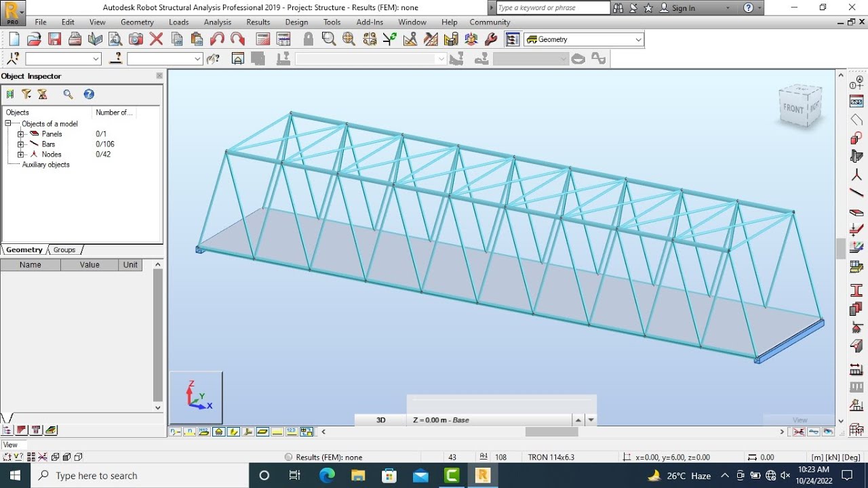Capture the screen with the camera icon
The height and width of the screenshot is (488, 868).
pos(136,39)
